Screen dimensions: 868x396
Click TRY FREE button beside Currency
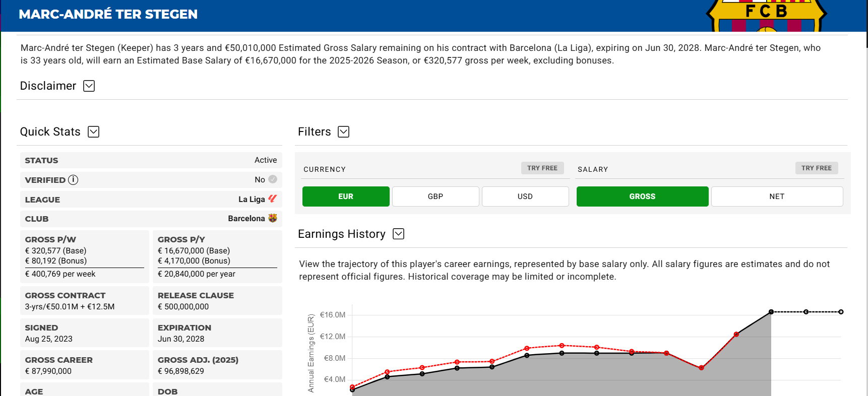(542, 168)
